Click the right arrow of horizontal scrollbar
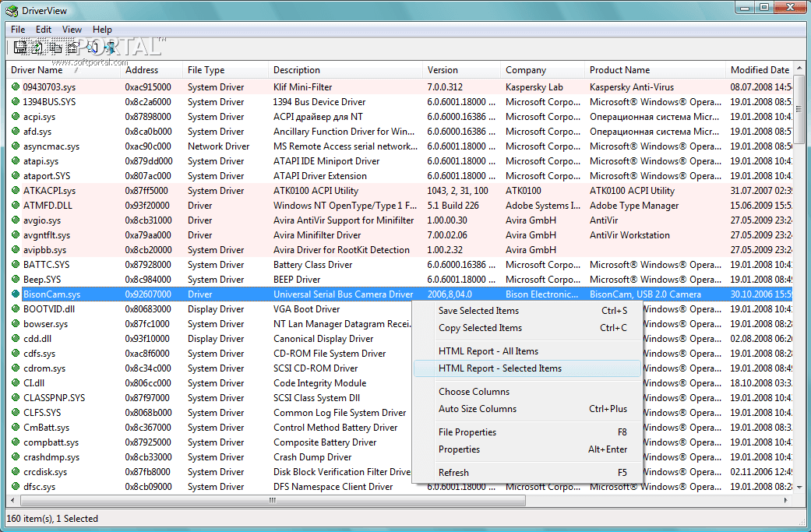 tap(787, 501)
